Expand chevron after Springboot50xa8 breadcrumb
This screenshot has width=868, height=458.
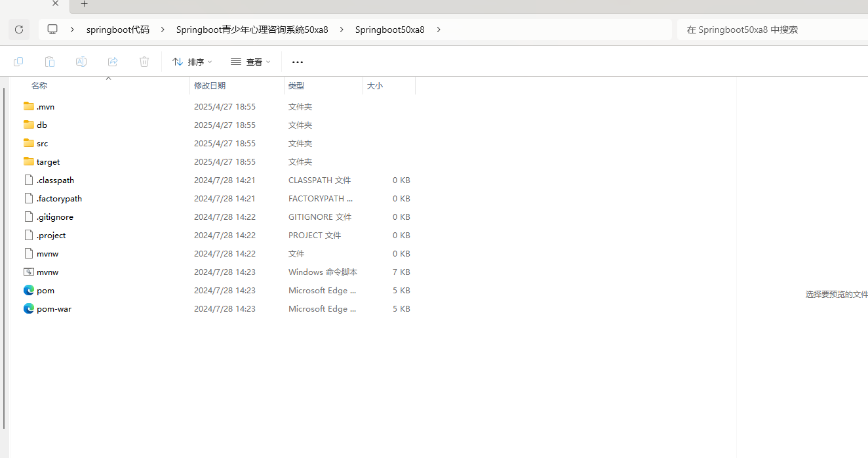point(439,30)
